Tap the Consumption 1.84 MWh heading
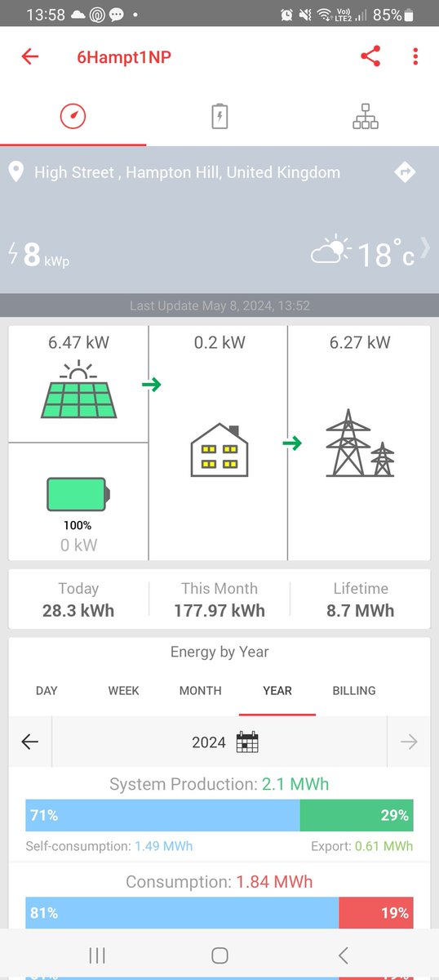439x980 pixels. (219, 882)
